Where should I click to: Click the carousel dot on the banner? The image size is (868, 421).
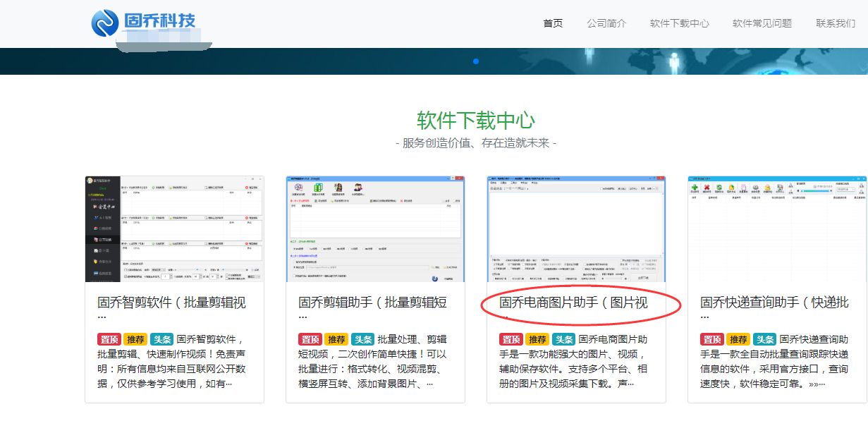click(x=477, y=61)
